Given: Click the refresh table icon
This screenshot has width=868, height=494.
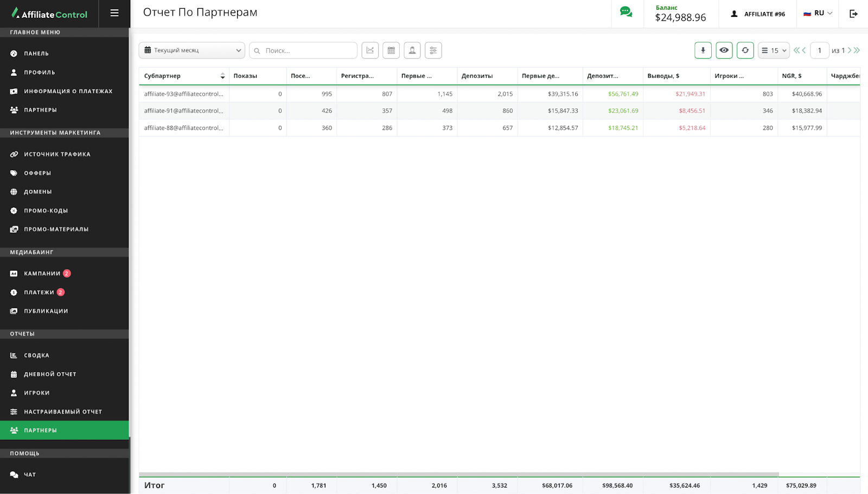Looking at the screenshot, I should [745, 50].
